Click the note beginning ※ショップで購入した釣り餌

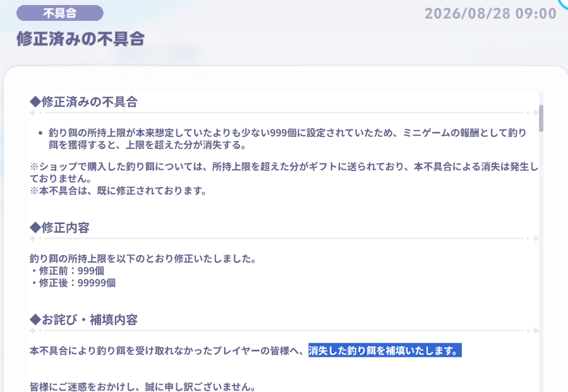tap(284, 172)
